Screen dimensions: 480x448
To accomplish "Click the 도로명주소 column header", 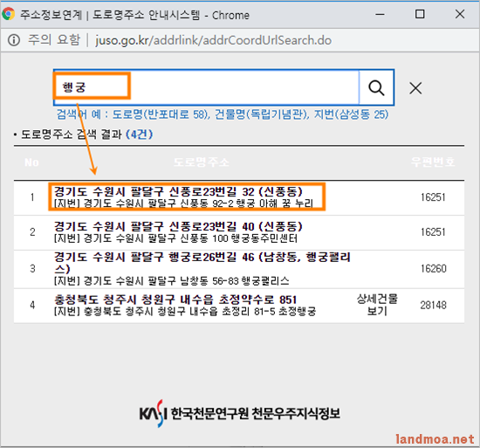I will (x=201, y=162).
